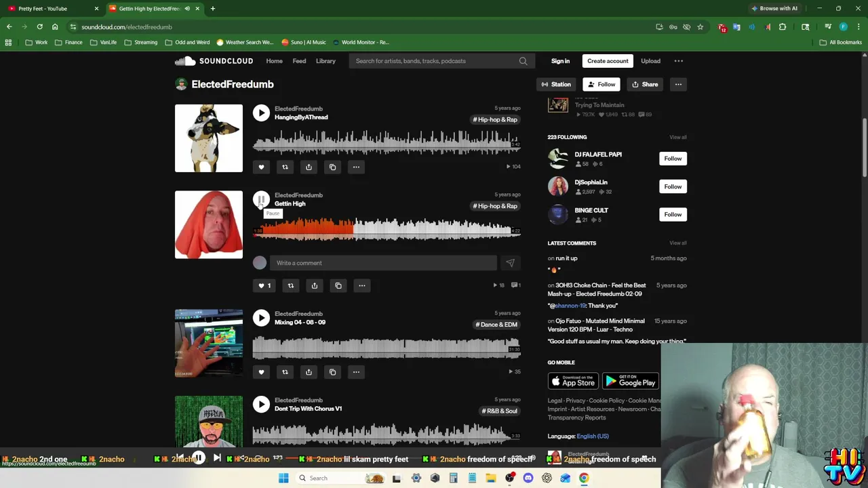Go to the Home tab
868x488 pixels.
[x=274, y=61]
